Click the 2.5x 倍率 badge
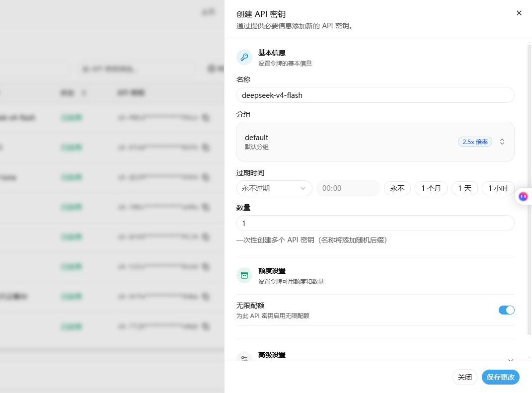 click(475, 142)
